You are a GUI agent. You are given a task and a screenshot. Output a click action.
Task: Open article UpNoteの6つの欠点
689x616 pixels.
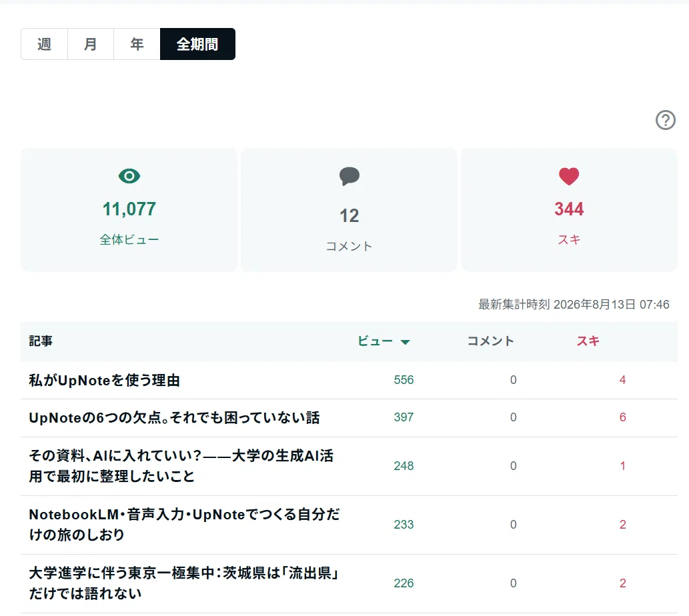click(x=174, y=417)
